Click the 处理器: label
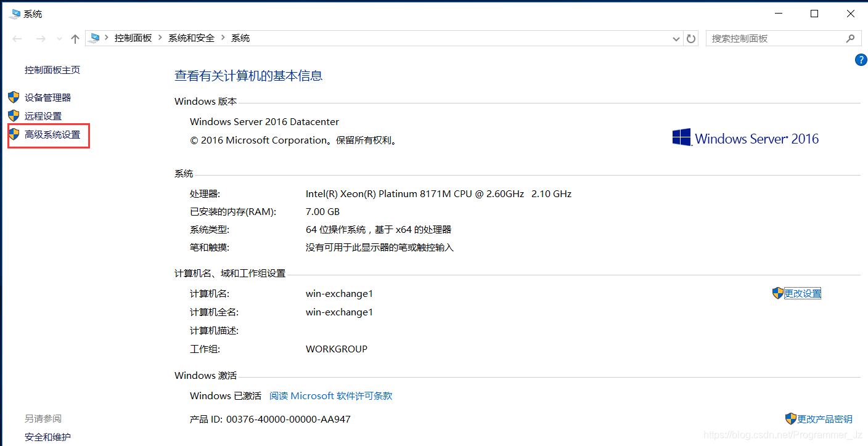The width and height of the screenshot is (868, 446). coord(205,193)
